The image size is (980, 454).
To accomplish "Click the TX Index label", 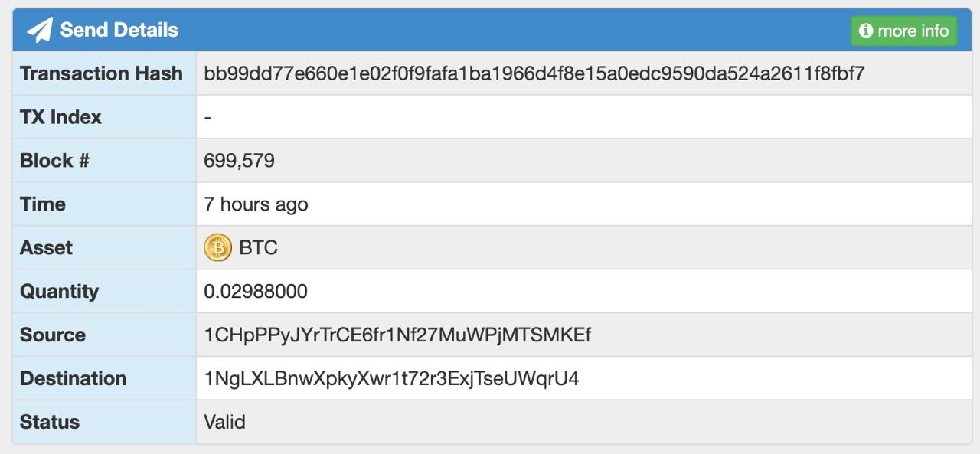I will pos(60,117).
